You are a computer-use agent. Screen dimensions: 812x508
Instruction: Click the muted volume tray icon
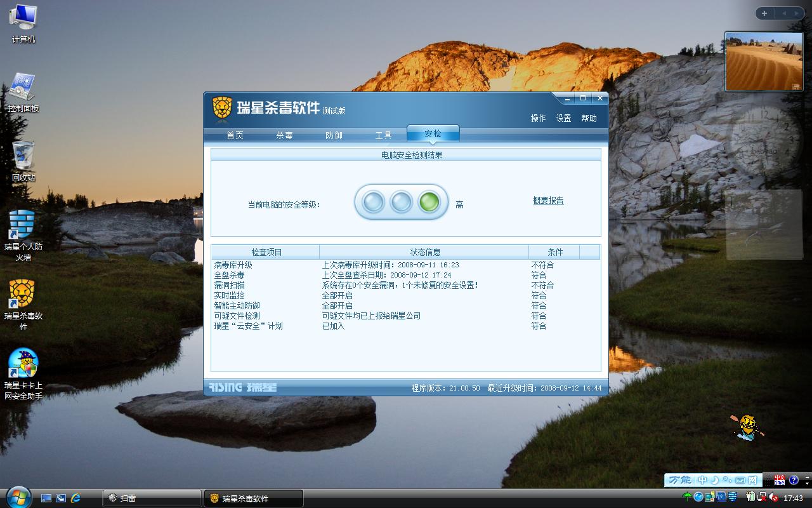tap(773, 497)
